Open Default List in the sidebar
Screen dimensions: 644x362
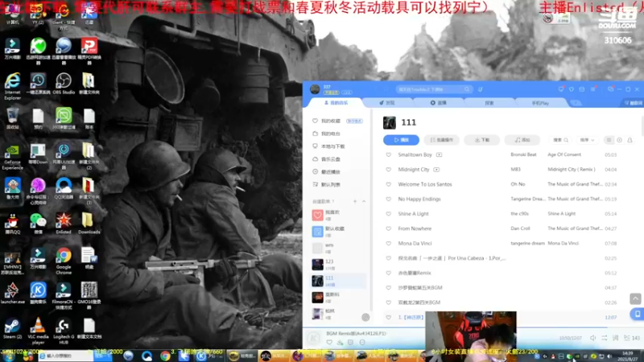(331, 185)
